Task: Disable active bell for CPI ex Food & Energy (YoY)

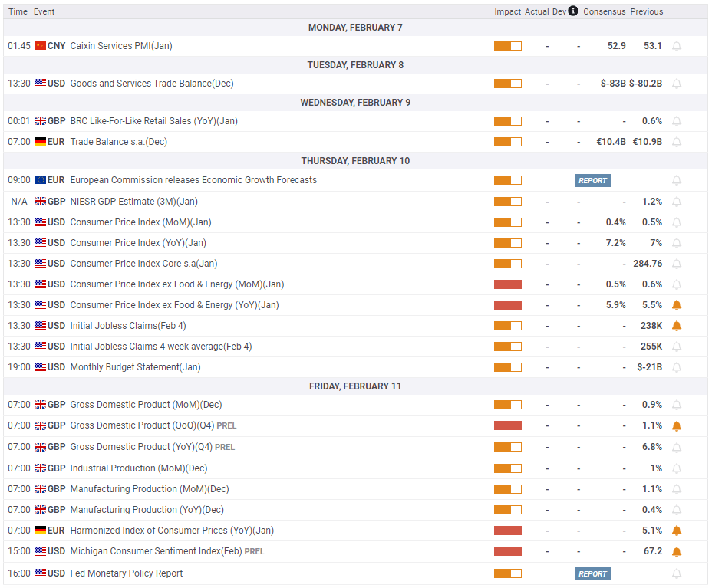Action: point(677,305)
